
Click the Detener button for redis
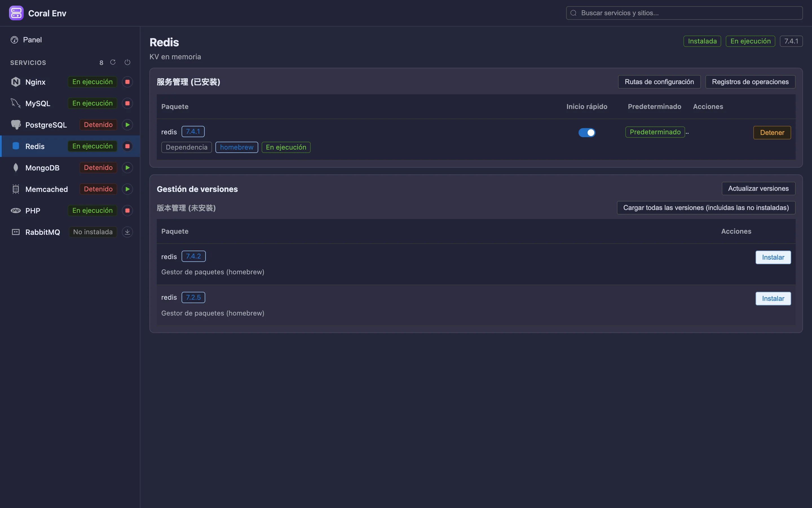(x=772, y=132)
